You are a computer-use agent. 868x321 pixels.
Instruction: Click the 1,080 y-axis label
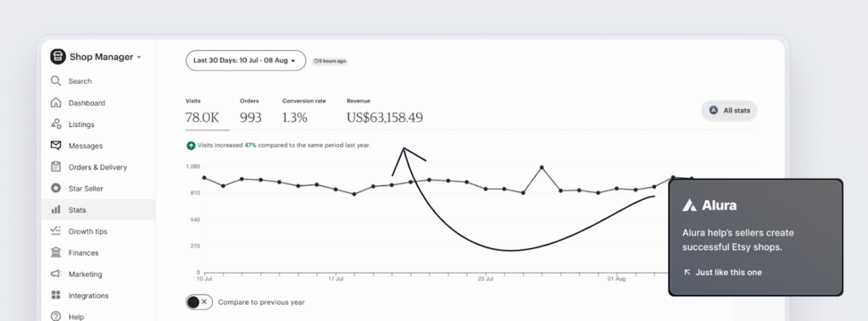[x=192, y=167]
